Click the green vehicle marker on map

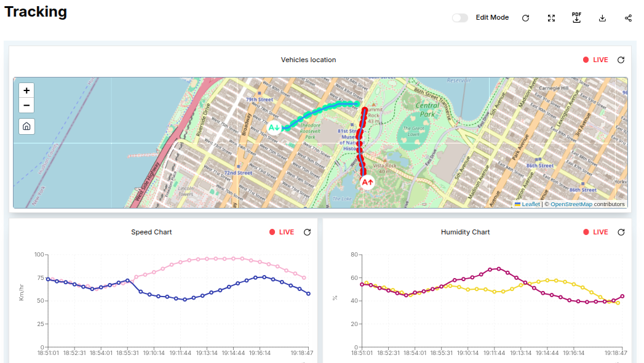274,127
